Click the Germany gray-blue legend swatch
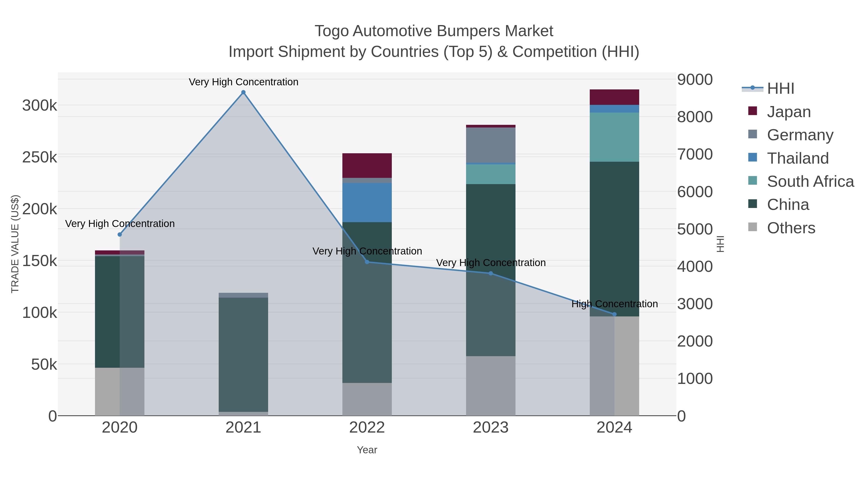The width and height of the screenshot is (868, 488). tap(753, 134)
